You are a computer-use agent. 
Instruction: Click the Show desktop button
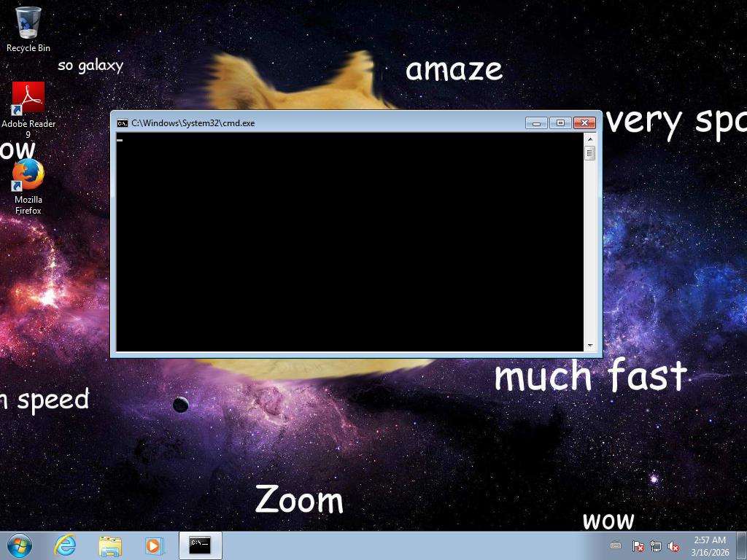[x=742, y=545]
